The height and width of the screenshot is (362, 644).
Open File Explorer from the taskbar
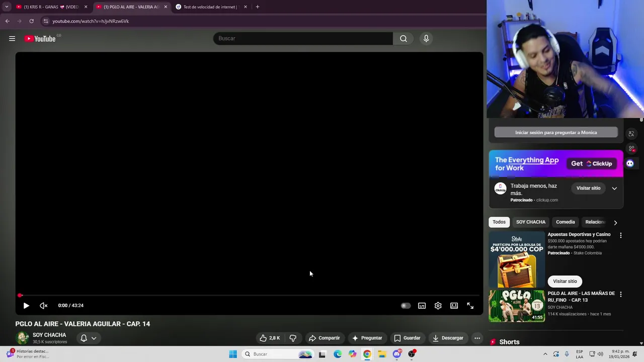[382, 354]
